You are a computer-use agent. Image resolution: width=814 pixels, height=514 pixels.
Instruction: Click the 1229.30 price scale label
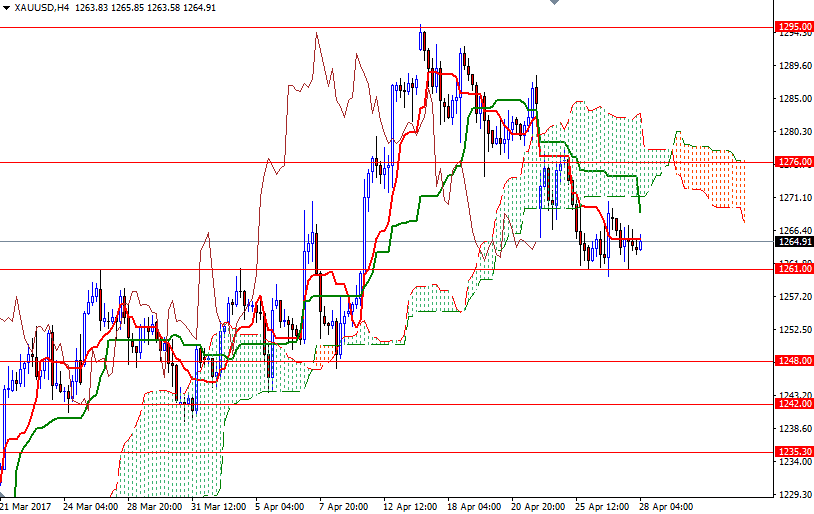click(x=794, y=495)
